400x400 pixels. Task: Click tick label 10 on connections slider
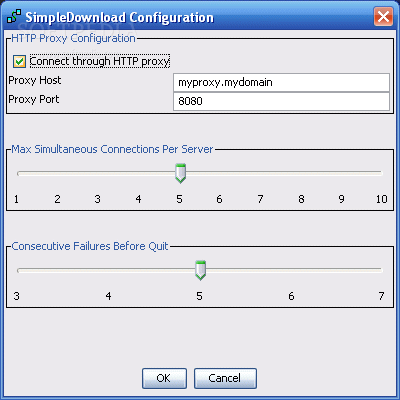381,199
